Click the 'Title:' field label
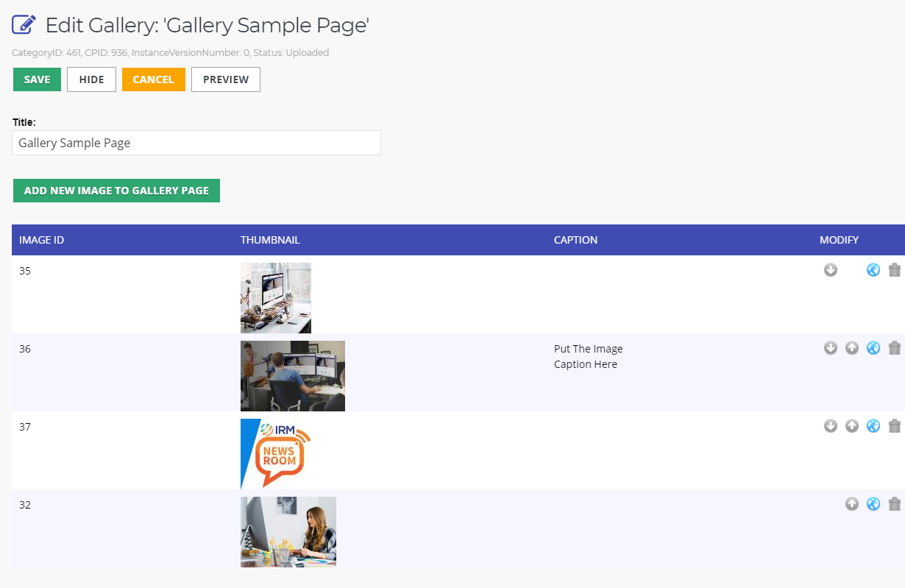The image size is (905, 588). pyautogui.click(x=24, y=122)
